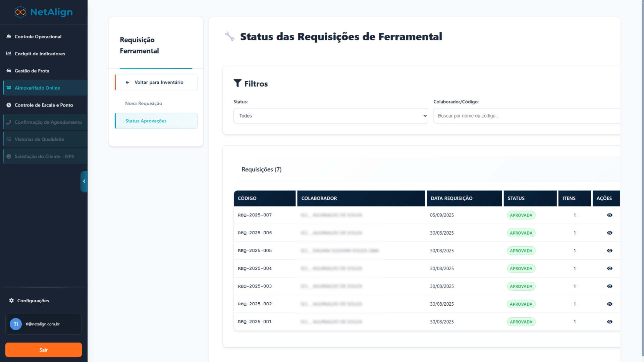Select Confirmação de Agendamento module
644x362 pixels.
click(48, 122)
